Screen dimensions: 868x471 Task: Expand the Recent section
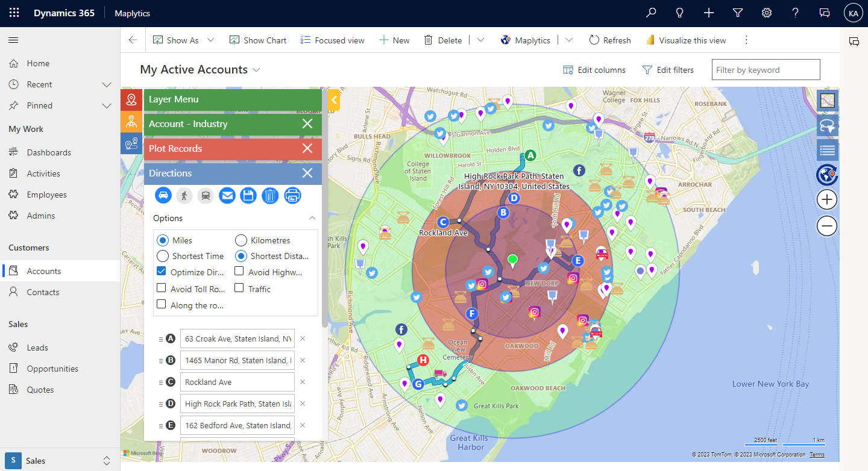pyautogui.click(x=107, y=84)
